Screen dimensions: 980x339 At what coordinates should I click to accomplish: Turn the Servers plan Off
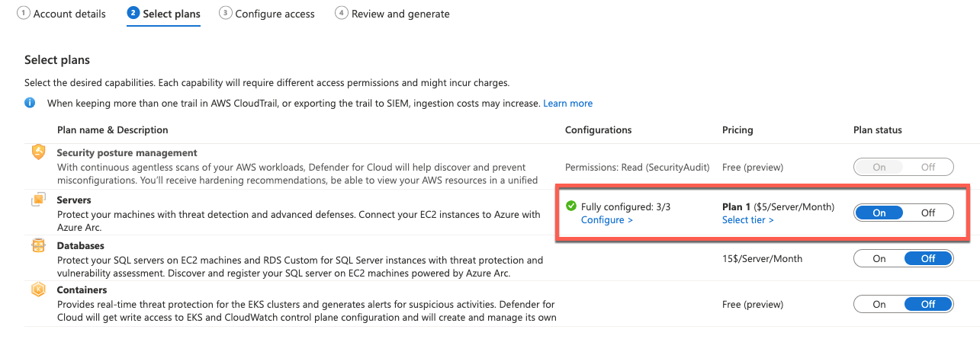[x=928, y=213]
